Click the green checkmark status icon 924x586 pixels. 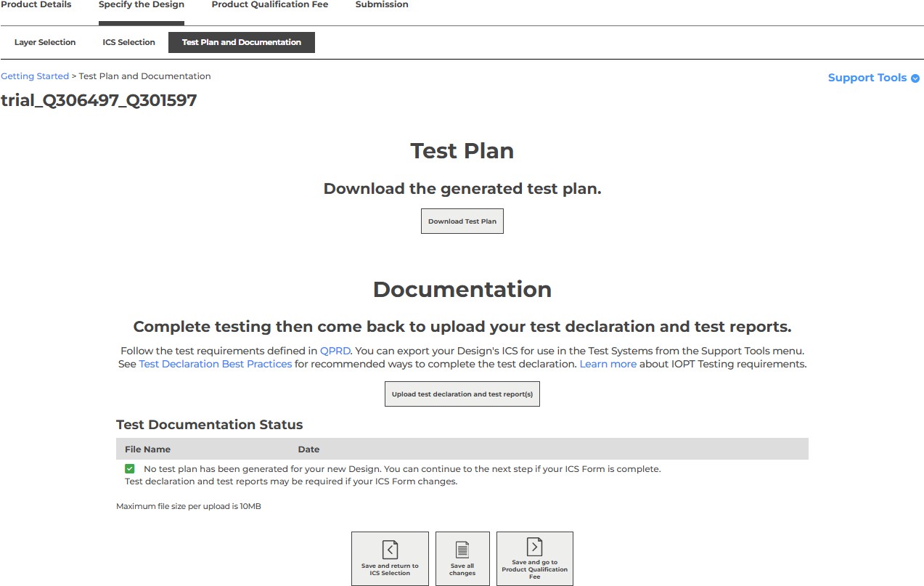(x=130, y=469)
